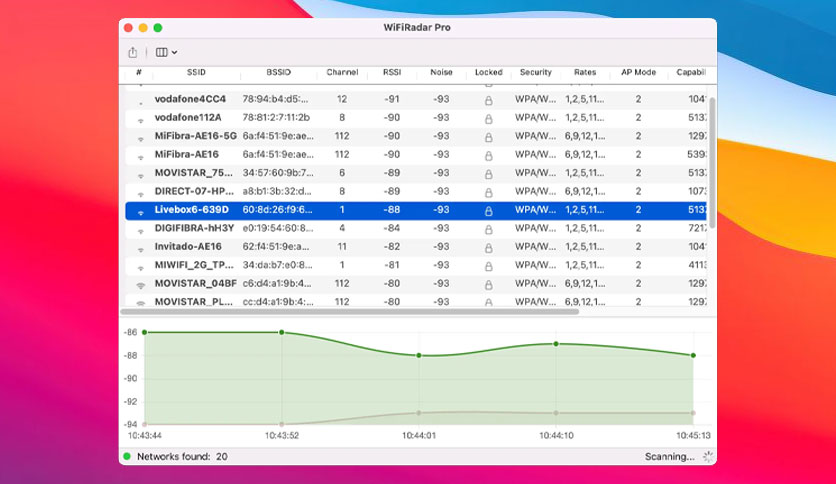Click the Share export icon in toolbar
This screenshot has width=836, height=484.
coord(133,52)
